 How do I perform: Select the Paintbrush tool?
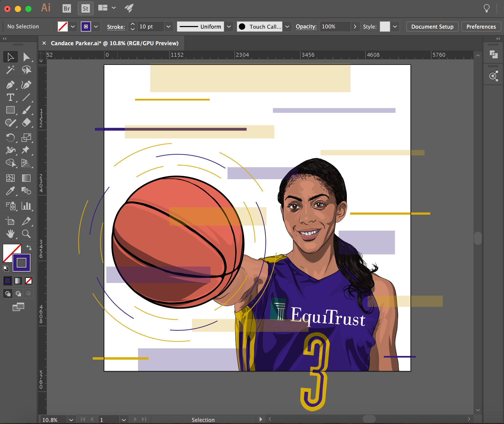(26, 110)
